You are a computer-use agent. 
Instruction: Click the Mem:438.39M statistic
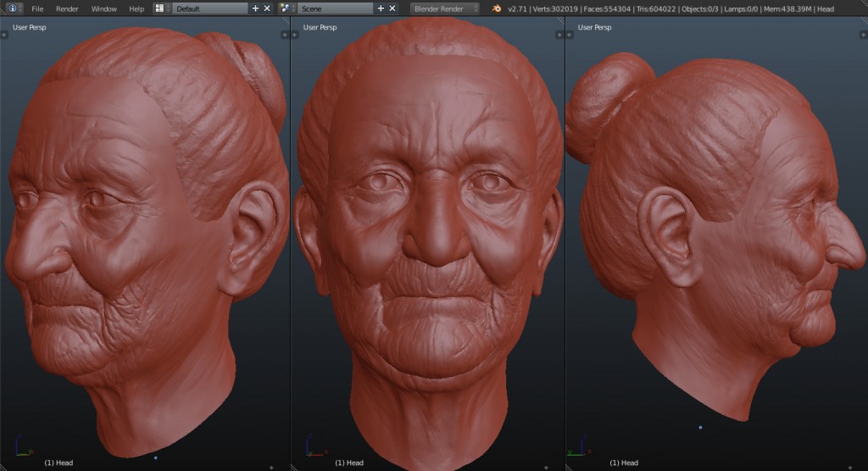click(787, 8)
